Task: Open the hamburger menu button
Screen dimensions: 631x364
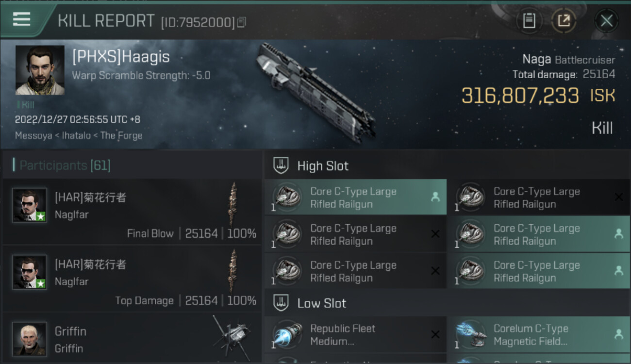Action: [22, 19]
